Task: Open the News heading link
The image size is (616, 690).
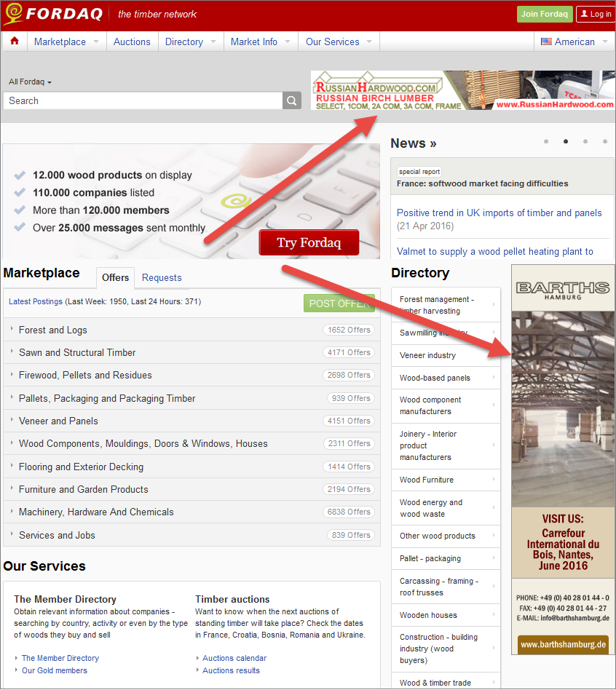Action: coord(414,143)
